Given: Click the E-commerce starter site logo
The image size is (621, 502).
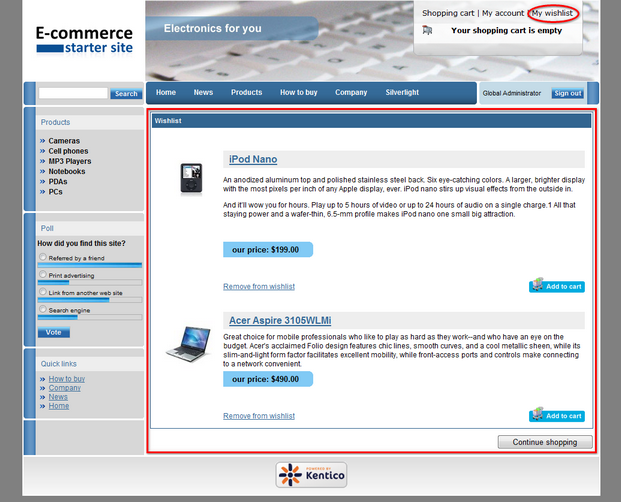Looking at the screenshot, I should click(x=84, y=40).
